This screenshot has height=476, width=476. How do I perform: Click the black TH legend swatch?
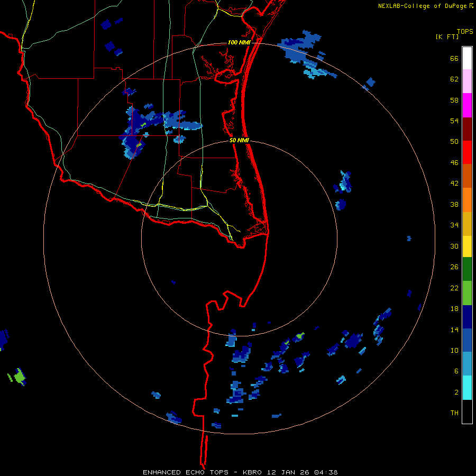467,411
